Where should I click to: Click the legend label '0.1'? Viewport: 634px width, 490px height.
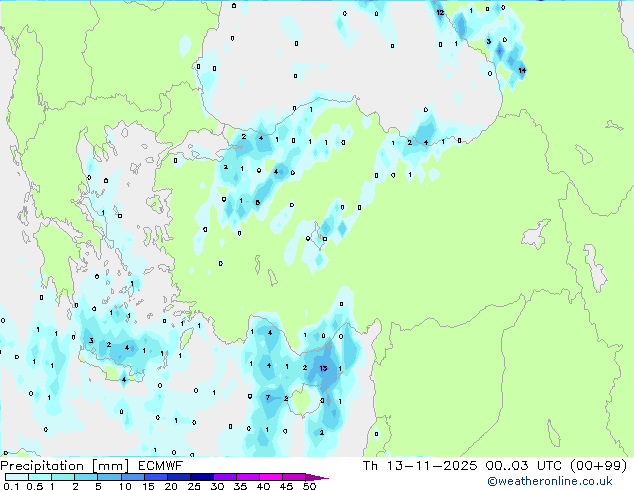click(11, 486)
